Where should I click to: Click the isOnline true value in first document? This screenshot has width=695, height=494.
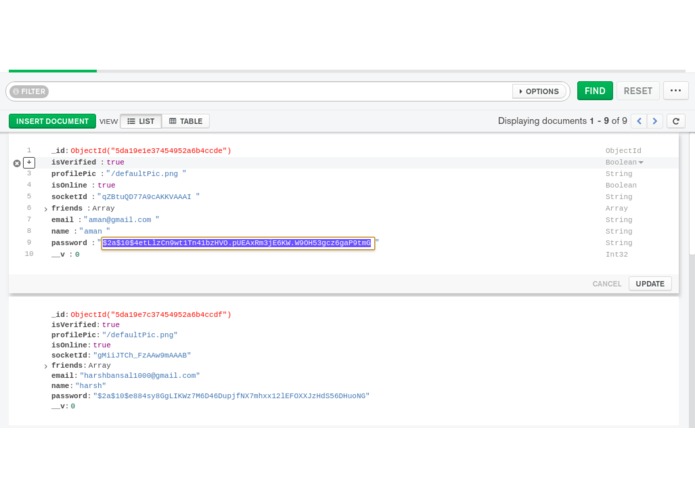pos(106,185)
